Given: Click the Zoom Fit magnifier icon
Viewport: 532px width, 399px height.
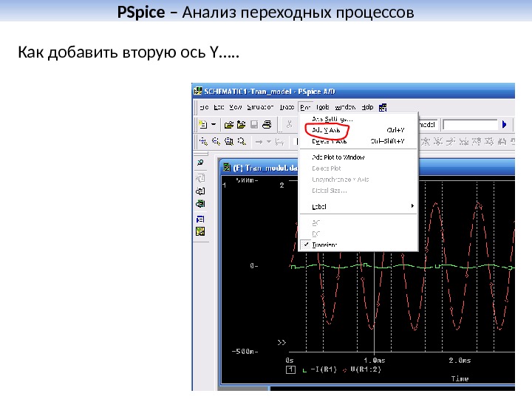Looking at the screenshot, I should click(242, 141).
